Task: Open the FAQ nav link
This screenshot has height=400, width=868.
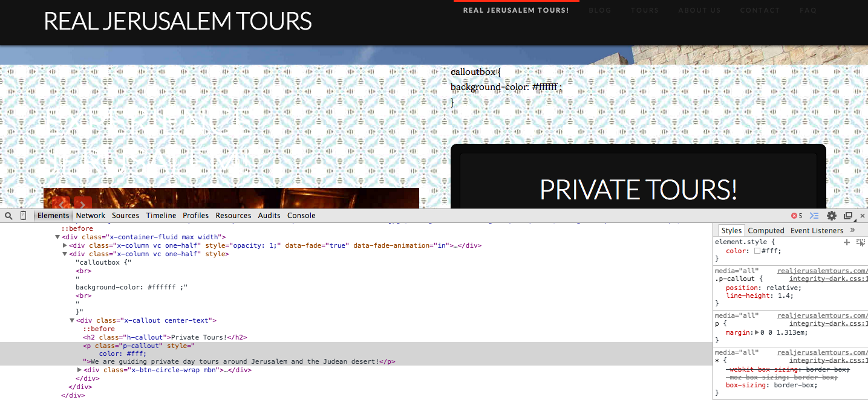Action: 808,10
